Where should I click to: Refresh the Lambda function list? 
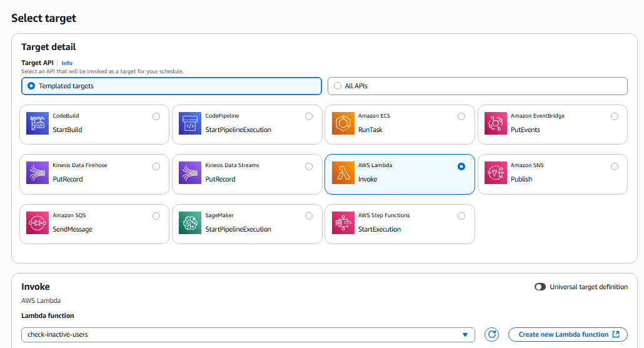[491, 334]
